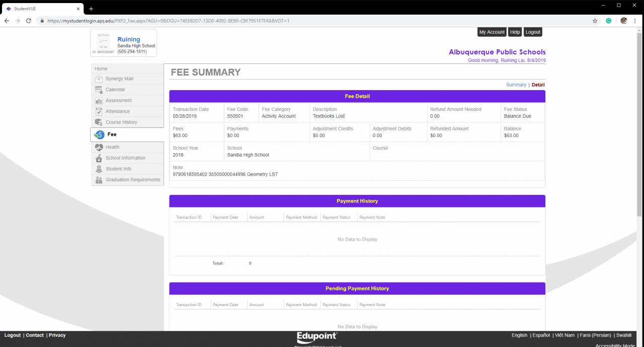Image resolution: width=644 pixels, height=347 pixels.
Task: Open the Help button
Action: 515,32
